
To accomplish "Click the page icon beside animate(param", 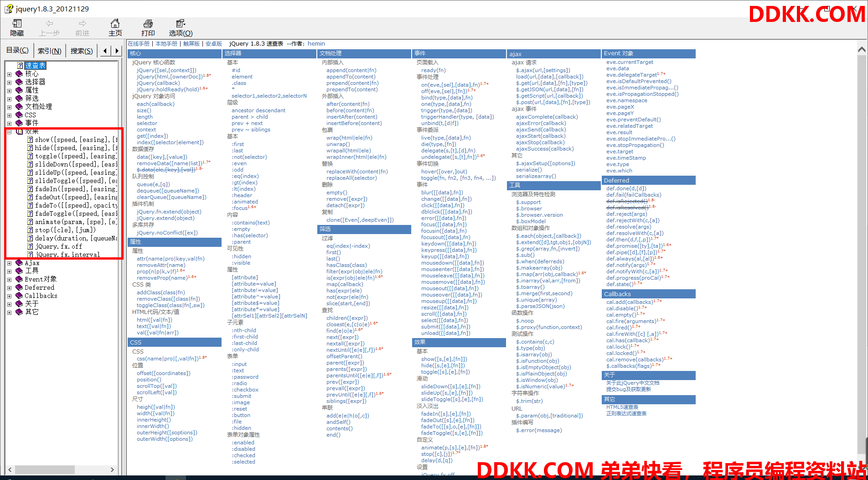I will coord(30,222).
